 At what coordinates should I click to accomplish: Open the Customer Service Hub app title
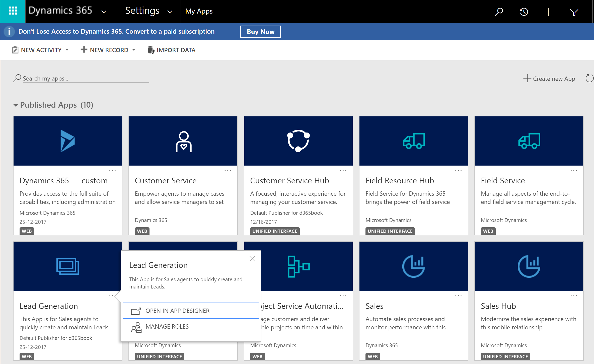[289, 181]
